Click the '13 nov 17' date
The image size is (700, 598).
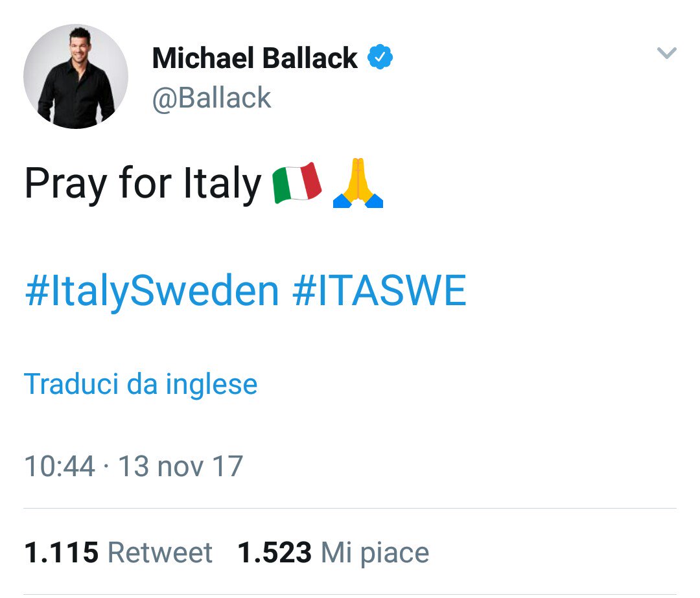pyautogui.click(x=180, y=466)
